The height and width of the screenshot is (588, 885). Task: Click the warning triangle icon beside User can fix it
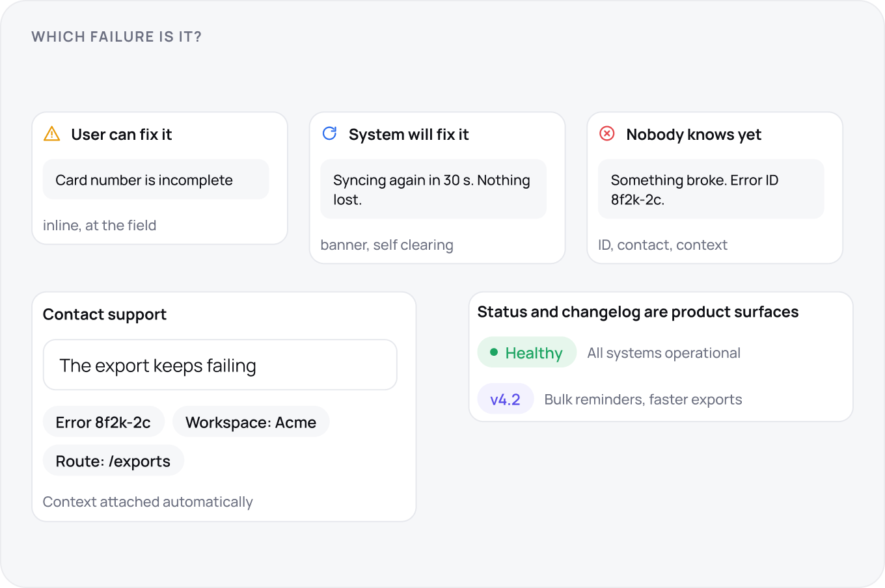click(51, 134)
